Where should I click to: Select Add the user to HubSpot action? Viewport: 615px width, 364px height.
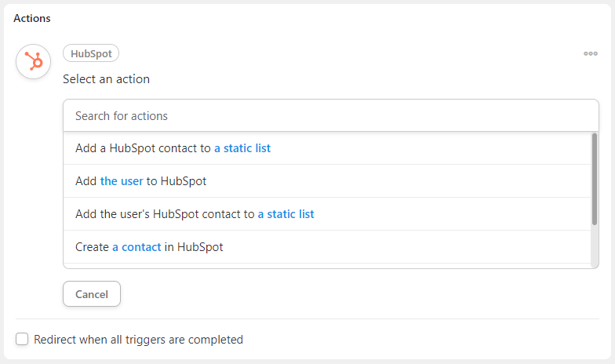click(327, 180)
